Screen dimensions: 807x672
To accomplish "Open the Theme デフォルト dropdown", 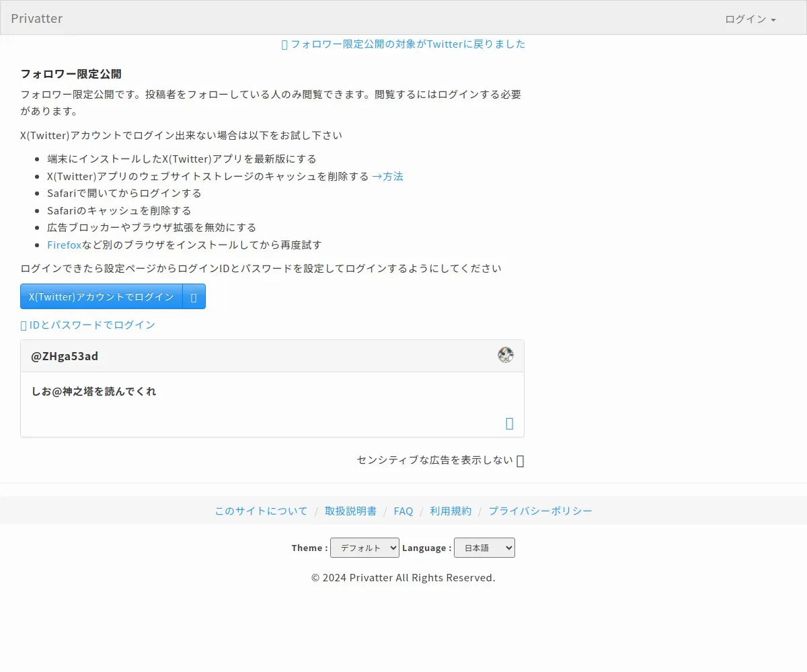I will point(364,548).
